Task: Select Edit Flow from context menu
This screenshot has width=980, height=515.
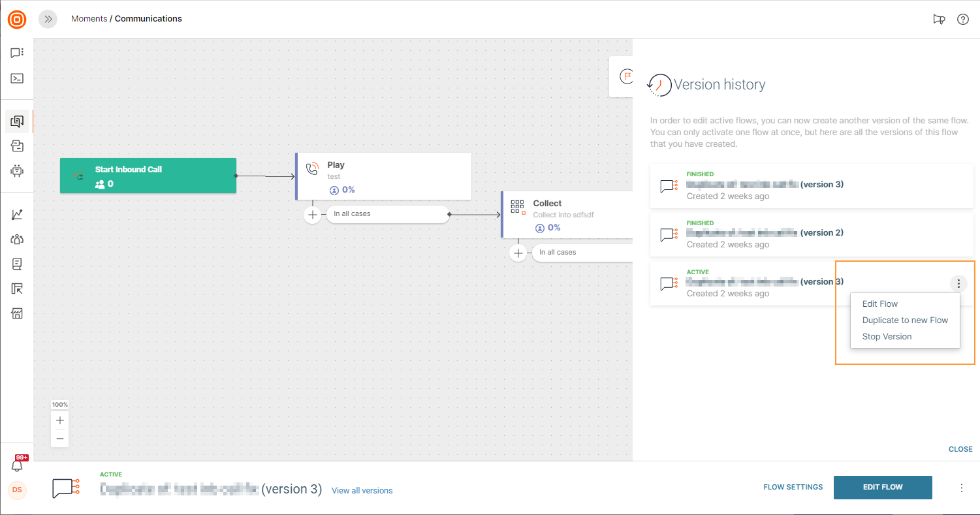Action: pyautogui.click(x=879, y=304)
